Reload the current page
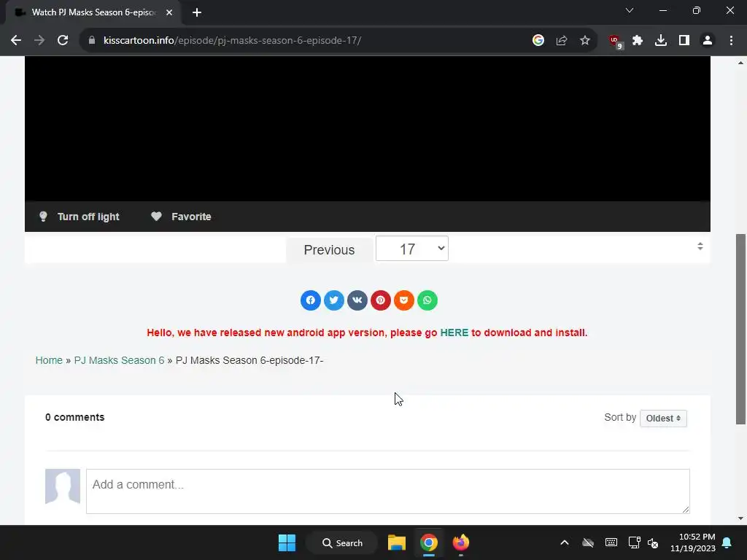This screenshot has width=747, height=560. pos(63,41)
